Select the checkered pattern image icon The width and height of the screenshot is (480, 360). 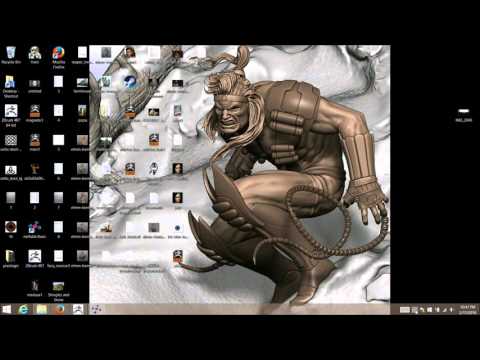pos(11,143)
